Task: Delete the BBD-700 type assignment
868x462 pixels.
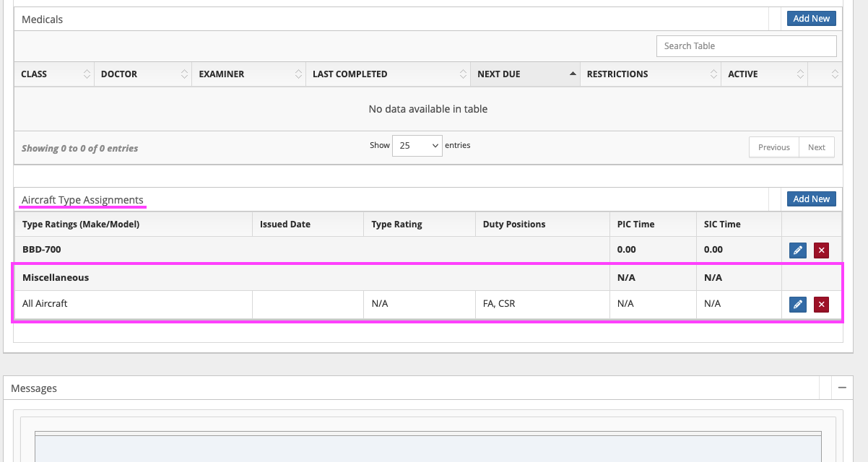Action: click(x=821, y=250)
